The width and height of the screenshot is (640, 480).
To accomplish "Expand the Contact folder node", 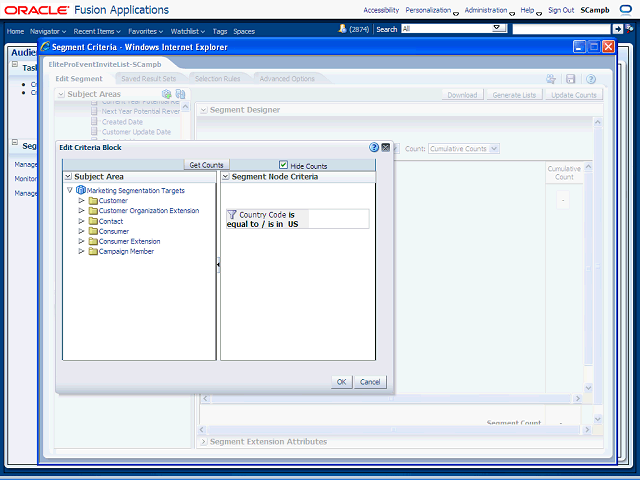I will pos(81,221).
